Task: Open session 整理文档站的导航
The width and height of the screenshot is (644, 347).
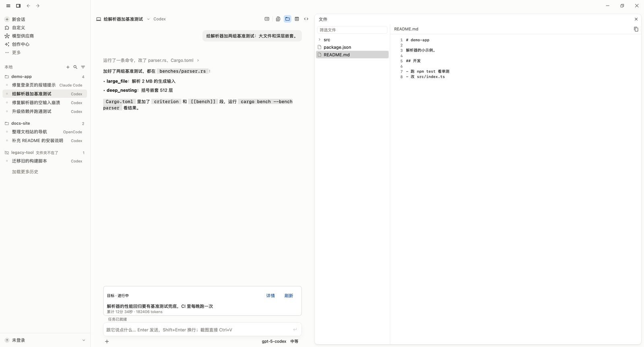Action: [x=45, y=132]
